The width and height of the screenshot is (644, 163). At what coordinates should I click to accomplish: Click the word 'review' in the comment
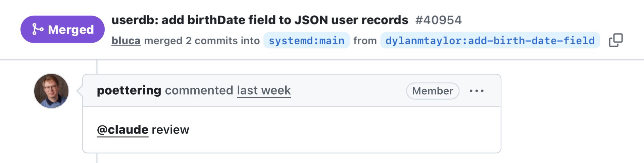click(x=170, y=129)
